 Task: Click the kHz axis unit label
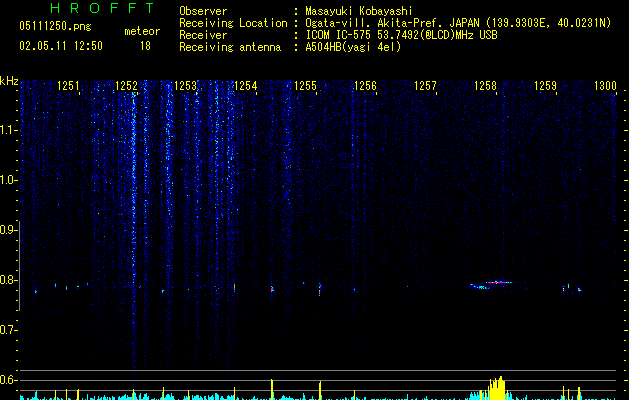pyautogui.click(x=9, y=81)
